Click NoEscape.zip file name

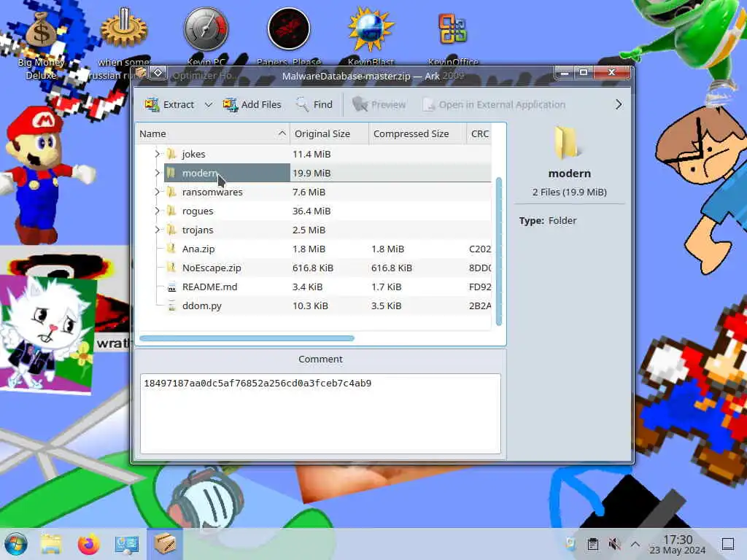(x=212, y=268)
